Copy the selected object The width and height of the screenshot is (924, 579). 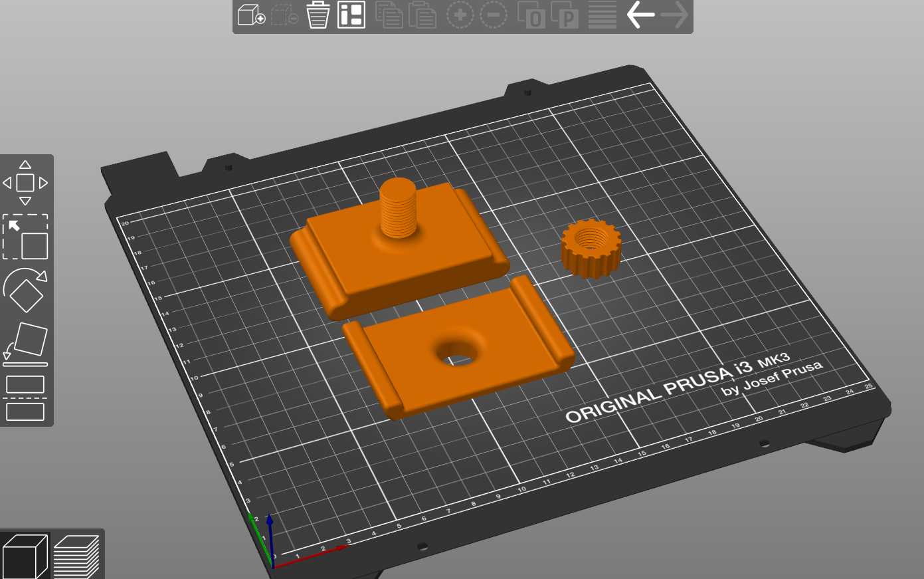click(390, 15)
